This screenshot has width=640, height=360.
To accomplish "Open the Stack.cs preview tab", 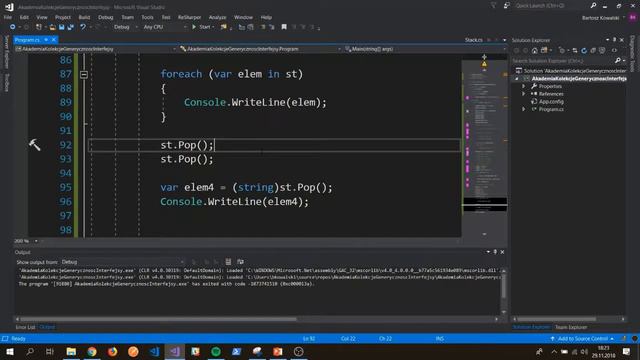I will coord(473,40).
